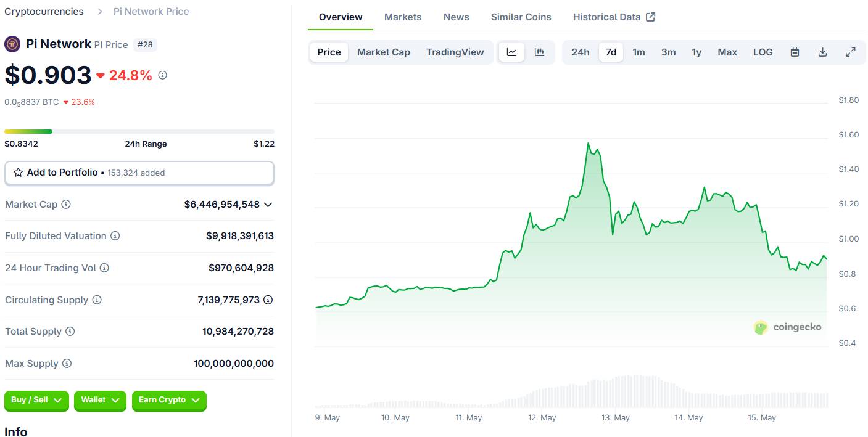Viewport: 868px width, 437px height.
Task: Click the star icon in Add to Portfolio
Action: tap(19, 173)
